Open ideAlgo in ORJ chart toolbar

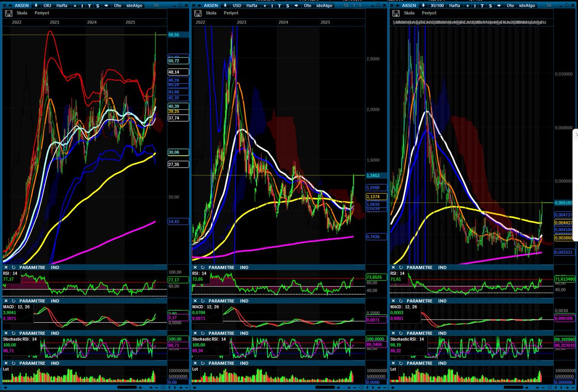click(134, 5)
